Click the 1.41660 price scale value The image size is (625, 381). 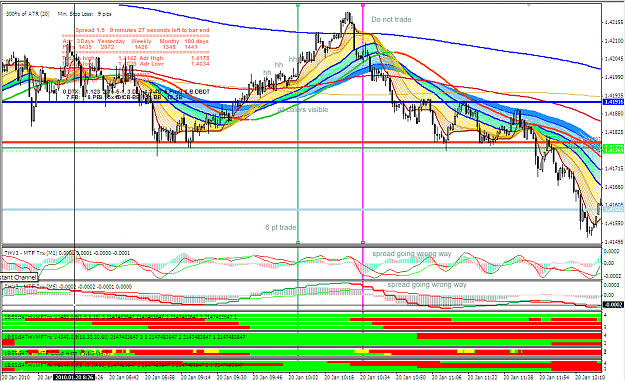614,187
